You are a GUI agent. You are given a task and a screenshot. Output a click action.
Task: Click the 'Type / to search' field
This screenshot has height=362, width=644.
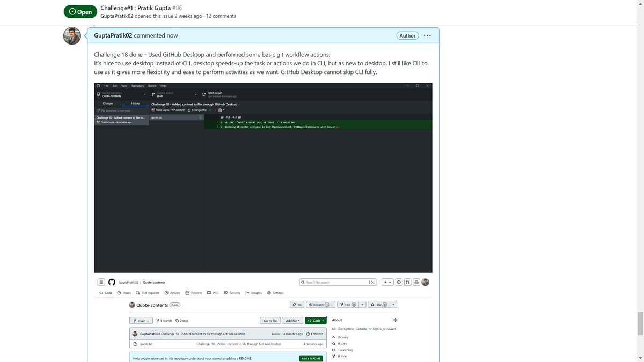click(338, 282)
